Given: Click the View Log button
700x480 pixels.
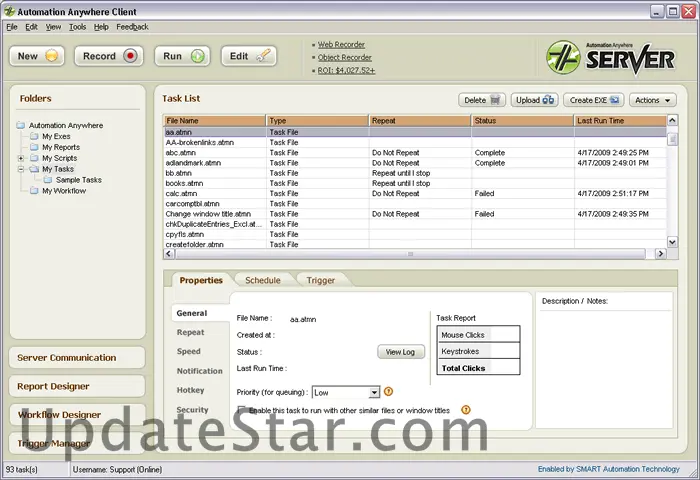Looking at the screenshot, I should tap(400, 352).
